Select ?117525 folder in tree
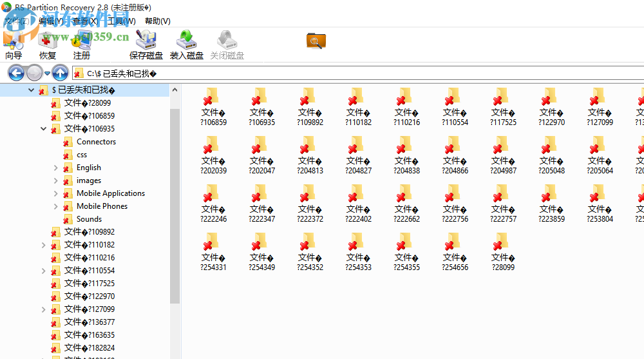Viewport: 644px width, 359px height. pos(90,284)
